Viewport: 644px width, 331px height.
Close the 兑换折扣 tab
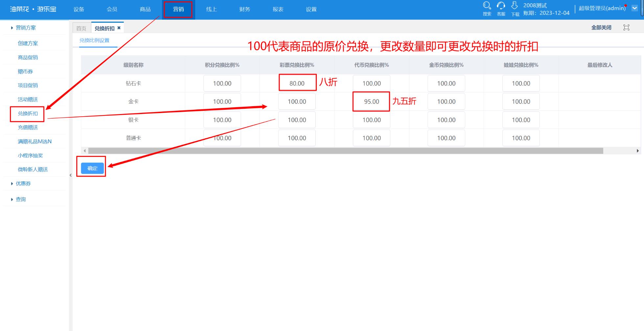(119, 28)
